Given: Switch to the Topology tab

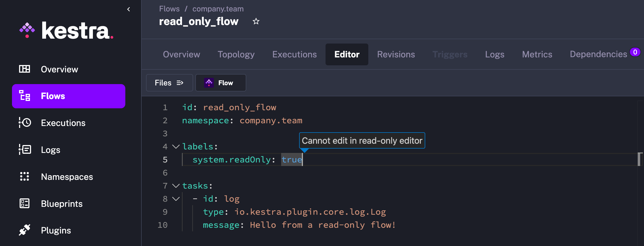Looking at the screenshot, I should click(x=236, y=54).
